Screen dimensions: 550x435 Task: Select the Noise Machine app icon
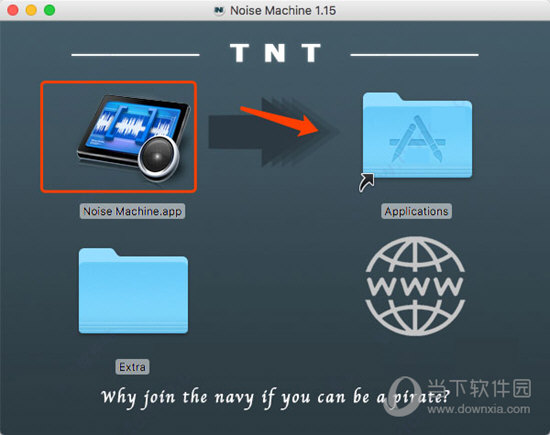[x=133, y=138]
